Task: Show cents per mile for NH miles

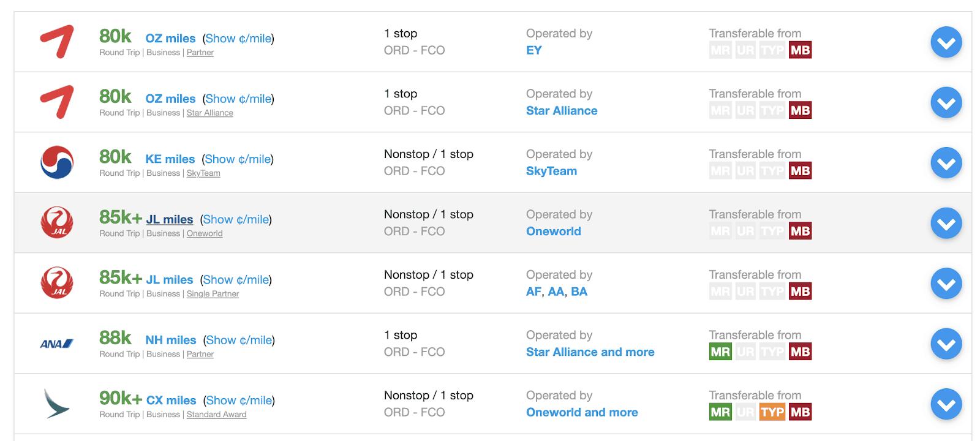Action: coord(239,340)
